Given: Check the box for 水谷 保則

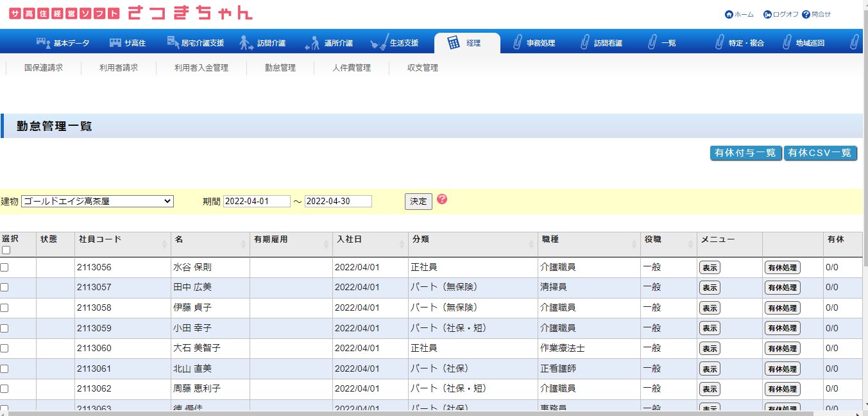Looking at the screenshot, I should 4,267.
